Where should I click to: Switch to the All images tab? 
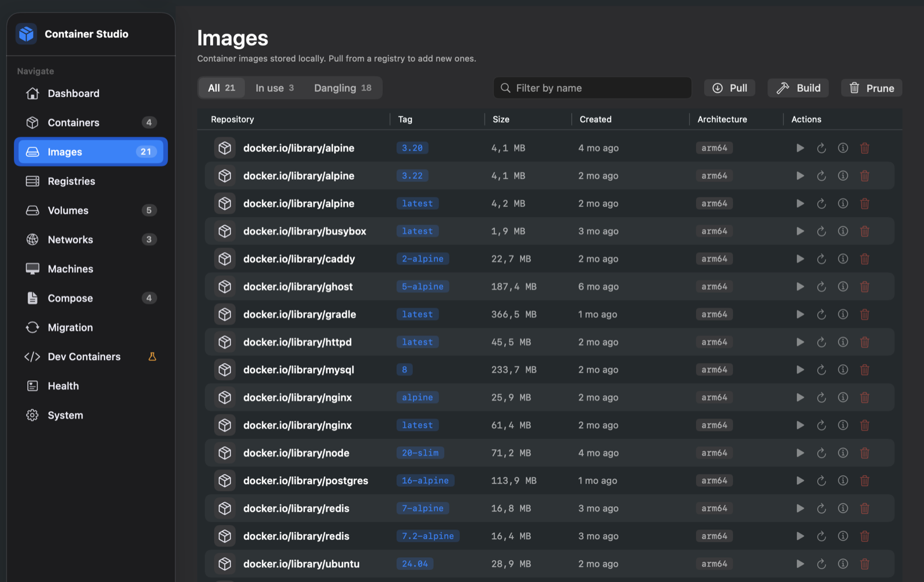(x=222, y=88)
